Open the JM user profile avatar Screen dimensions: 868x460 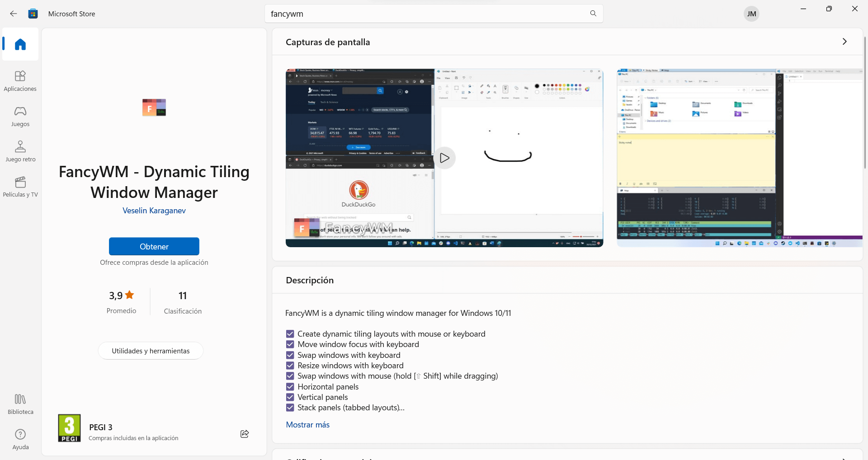[x=751, y=14]
